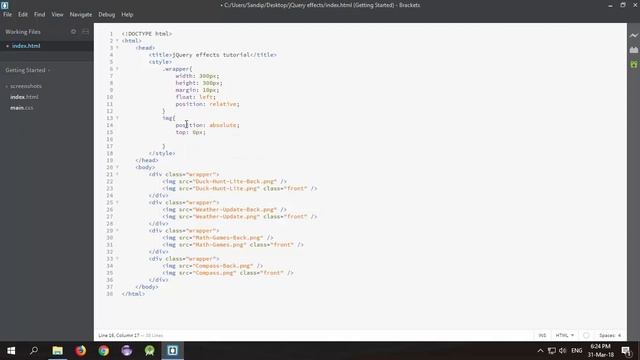Open main.css in project tree
Screen dimensions: 640x360
point(22,108)
